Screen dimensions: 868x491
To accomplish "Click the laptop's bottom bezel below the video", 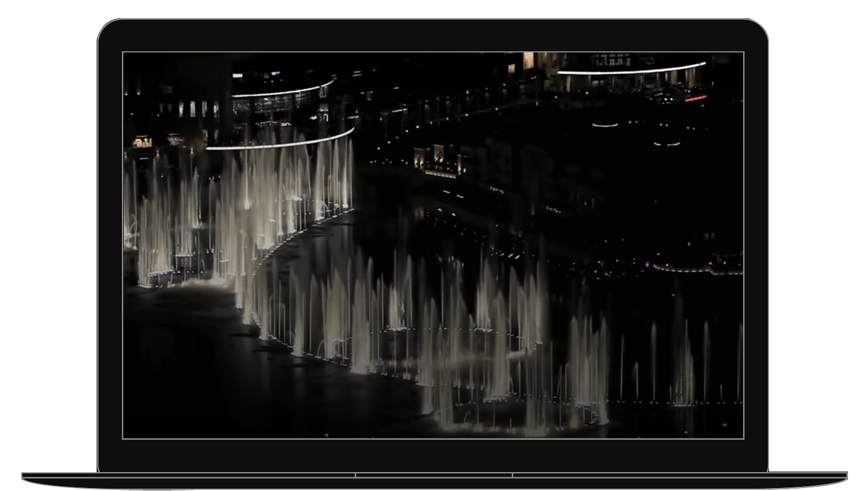I will click(433, 455).
